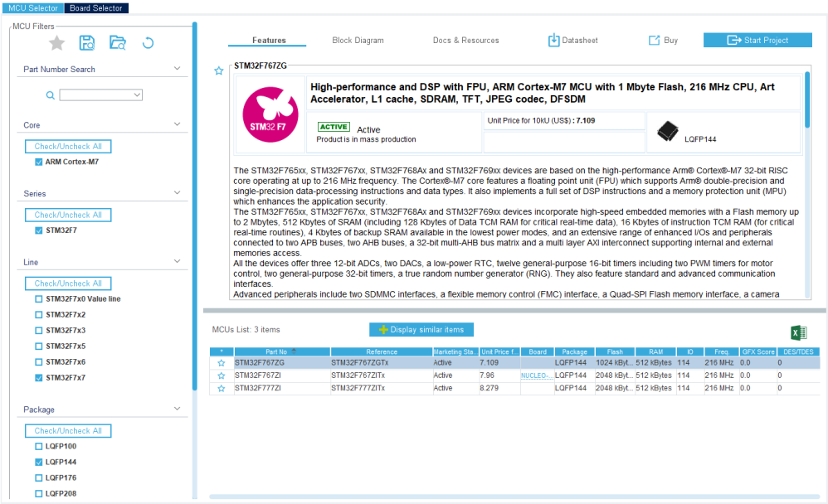
Task: Open the Block Diagram tab
Action: pos(358,40)
